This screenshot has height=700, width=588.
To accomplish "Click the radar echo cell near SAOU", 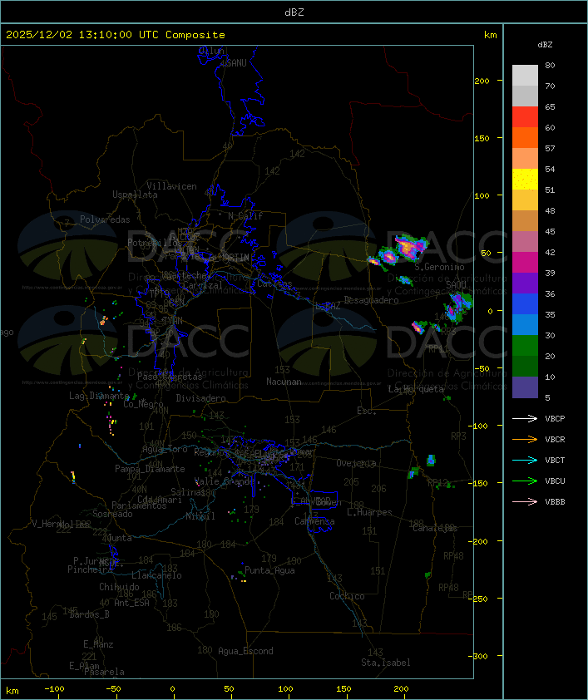I will [x=457, y=306].
